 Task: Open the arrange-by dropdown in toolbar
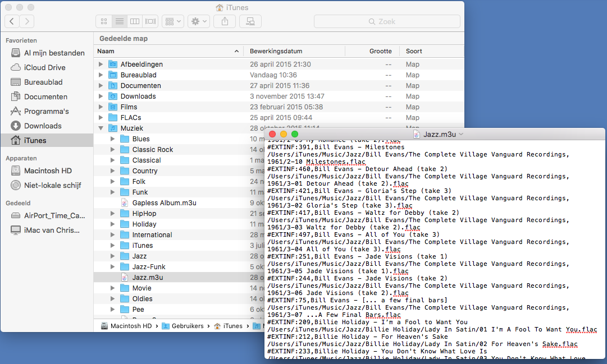tap(172, 21)
